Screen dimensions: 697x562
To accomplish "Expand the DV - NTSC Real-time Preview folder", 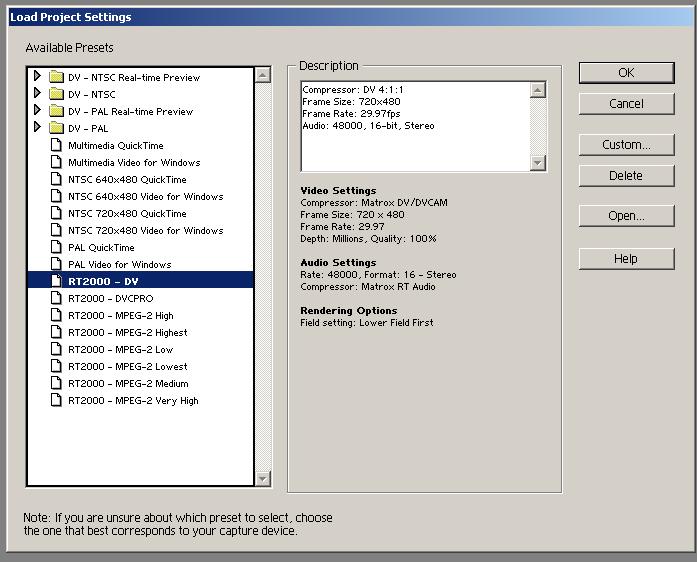I will click(38, 77).
